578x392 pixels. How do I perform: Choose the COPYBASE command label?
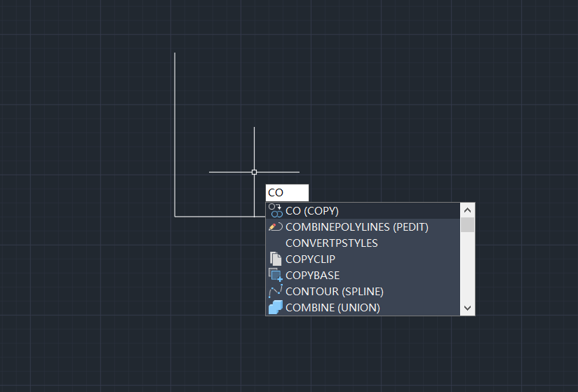coord(312,275)
